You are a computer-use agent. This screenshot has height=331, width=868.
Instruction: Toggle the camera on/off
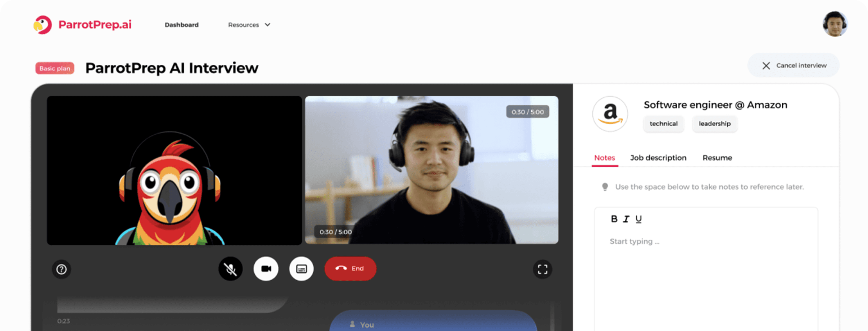coord(265,268)
